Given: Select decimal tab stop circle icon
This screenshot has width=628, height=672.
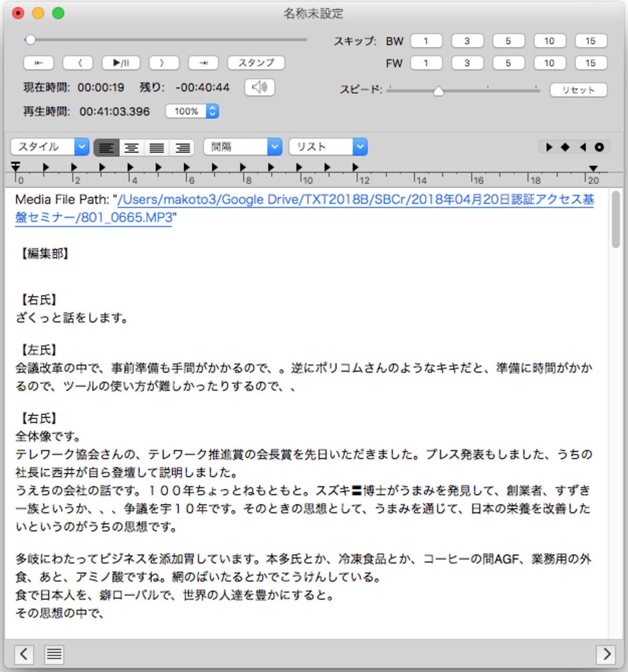Looking at the screenshot, I should click(x=599, y=148).
